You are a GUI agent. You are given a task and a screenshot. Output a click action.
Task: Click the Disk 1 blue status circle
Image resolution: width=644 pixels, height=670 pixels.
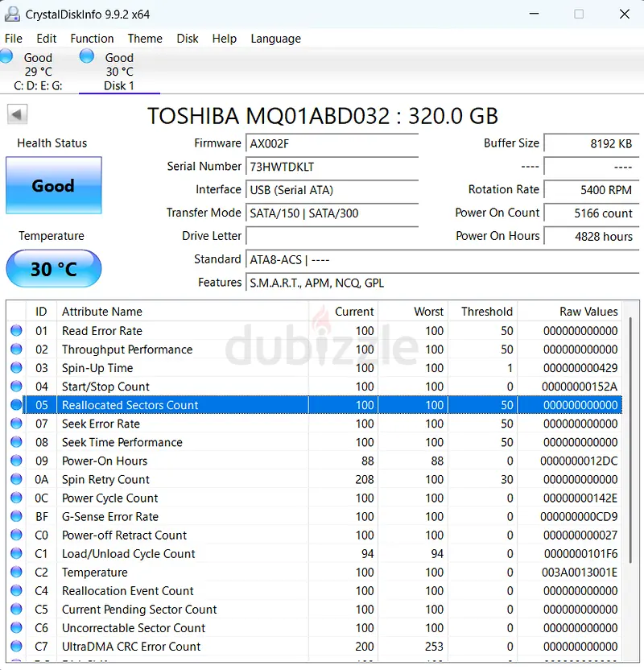click(87, 56)
